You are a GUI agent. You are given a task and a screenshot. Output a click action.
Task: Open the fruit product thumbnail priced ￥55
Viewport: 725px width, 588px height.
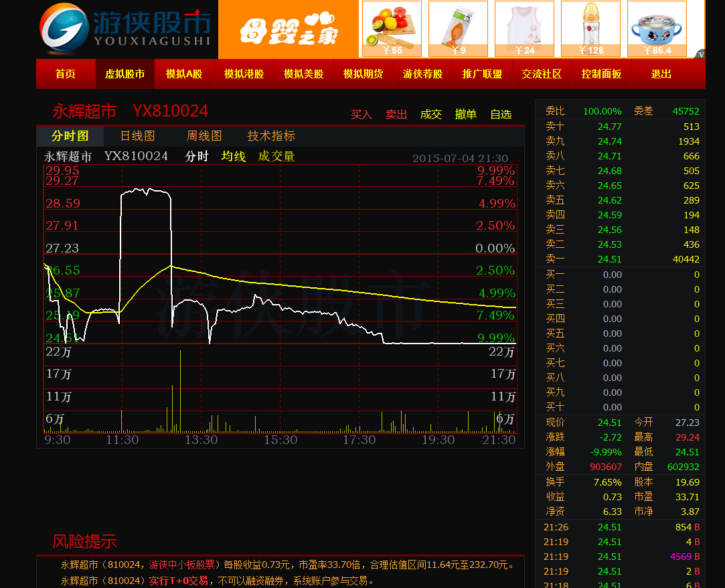coord(392,29)
